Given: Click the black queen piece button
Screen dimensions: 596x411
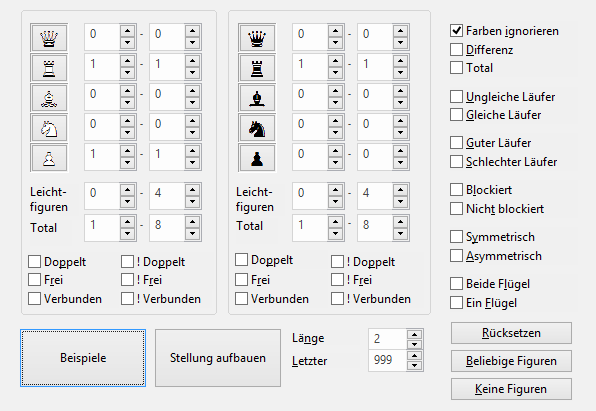Looking at the screenshot, I should coord(257,38).
